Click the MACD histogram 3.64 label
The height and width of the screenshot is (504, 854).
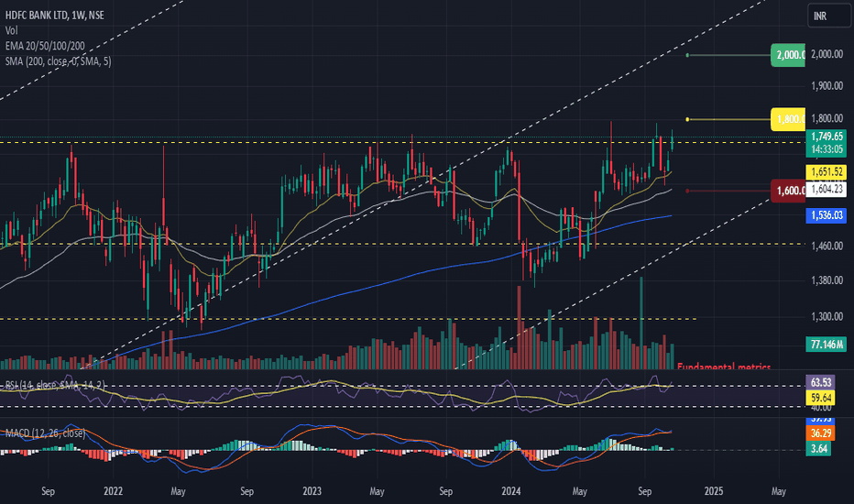pos(818,448)
